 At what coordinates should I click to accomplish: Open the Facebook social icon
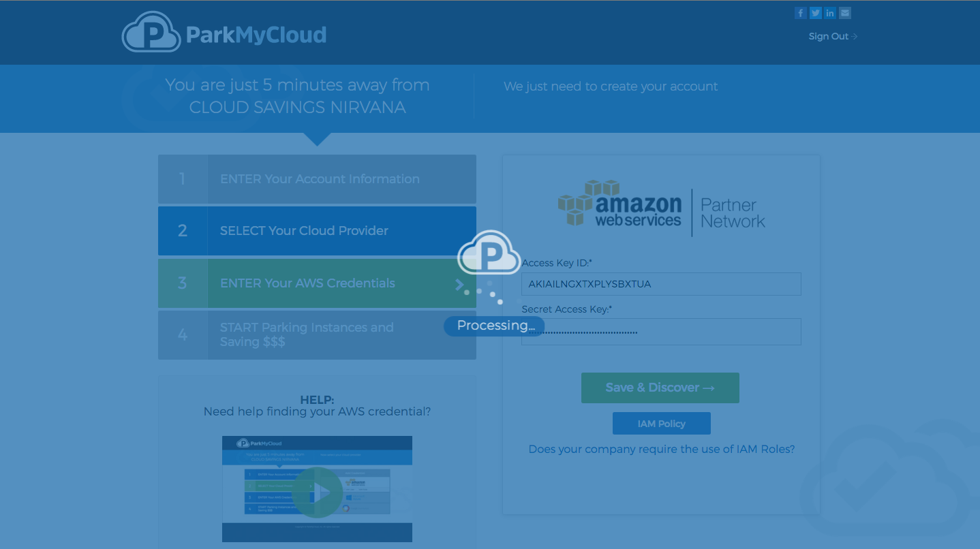tap(801, 13)
